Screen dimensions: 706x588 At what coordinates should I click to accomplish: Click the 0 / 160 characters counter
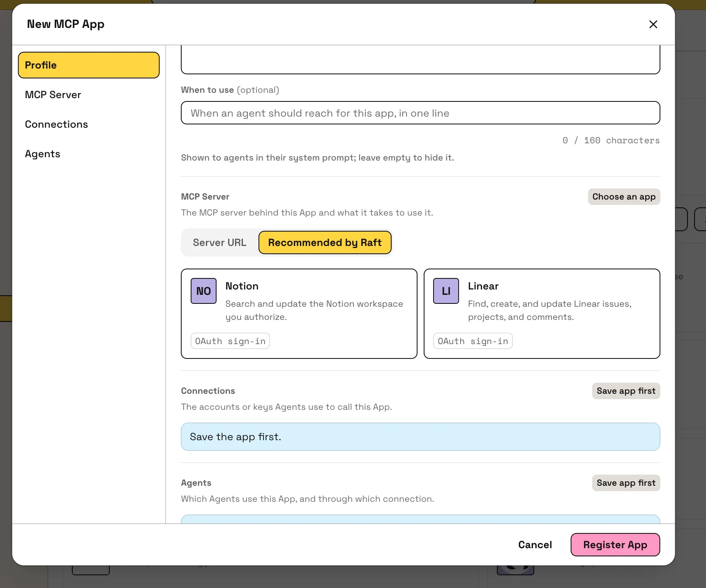[x=611, y=140]
